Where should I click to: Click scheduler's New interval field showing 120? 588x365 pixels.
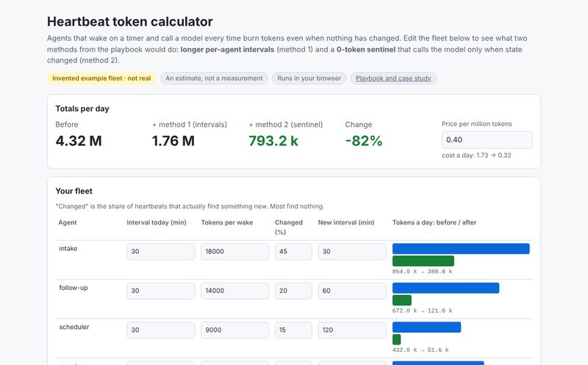352,330
